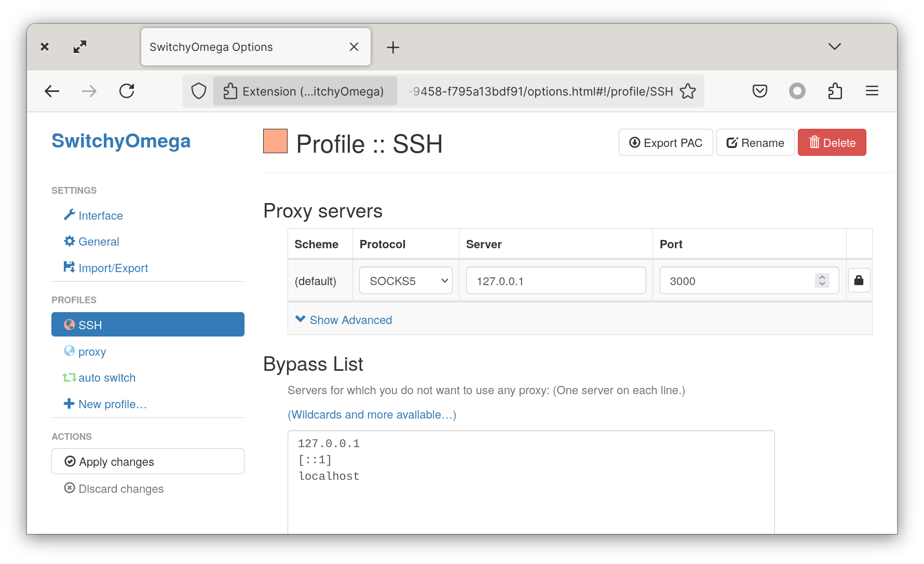Open Interface settings

[101, 216]
